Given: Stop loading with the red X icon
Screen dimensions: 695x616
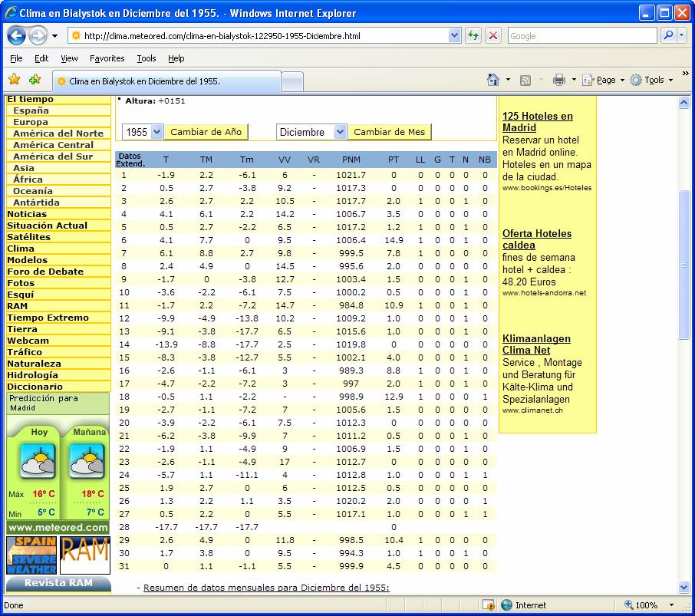Looking at the screenshot, I should tap(493, 36).
